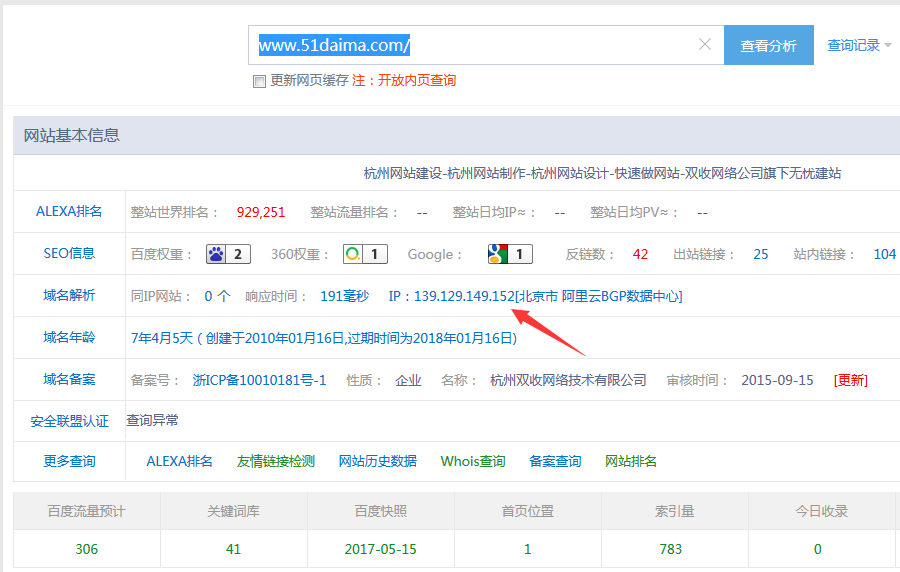Open the 网站排名 link

(631, 461)
